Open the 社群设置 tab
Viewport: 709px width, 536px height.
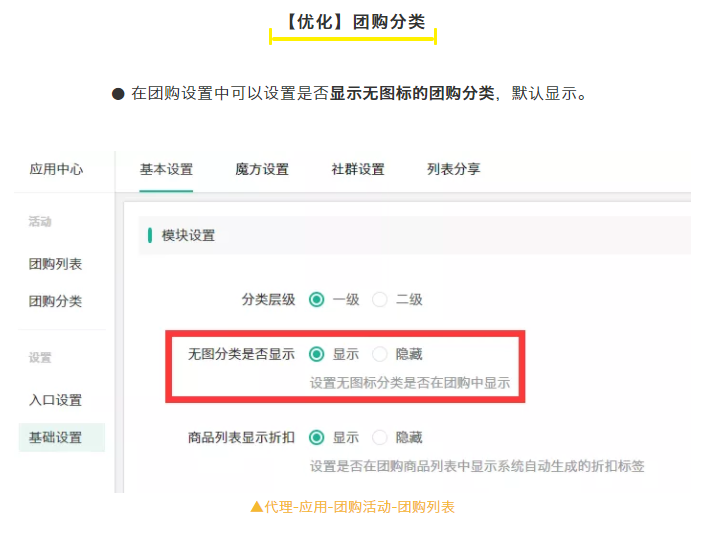358,170
